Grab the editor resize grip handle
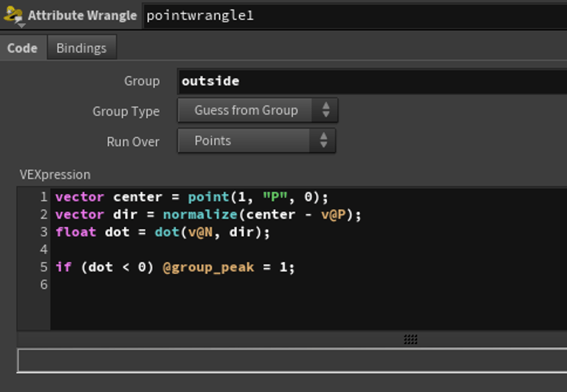Screen dimensions: 567x392 410,339
